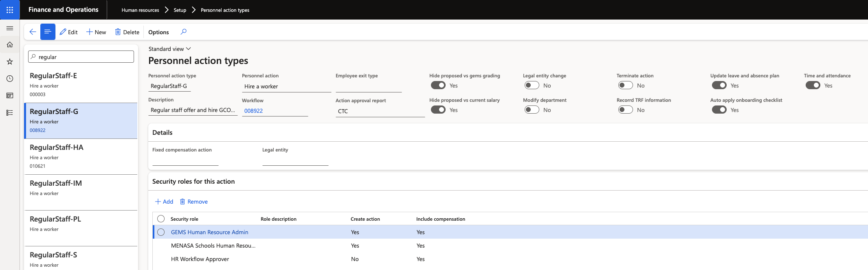The image size is (868, 270).
Task: Click the back arrow button
Action: (33, 32)
